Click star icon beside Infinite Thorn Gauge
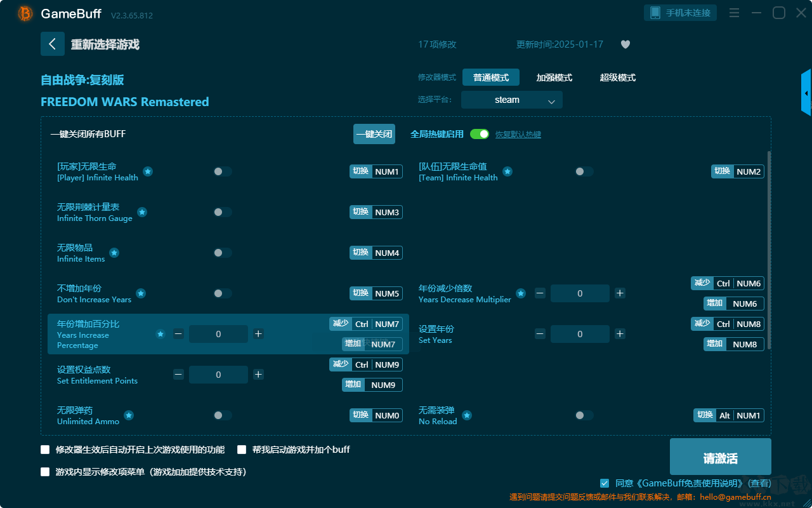This screenshot has height=508, width=812. (142, 212)
